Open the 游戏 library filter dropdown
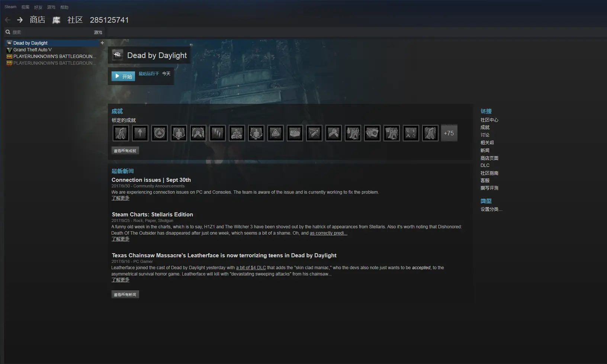This screenshot has height=364, width=607. pyautogui.click(x=98, y=32)
